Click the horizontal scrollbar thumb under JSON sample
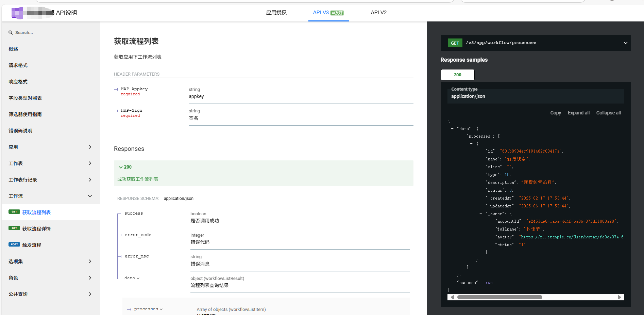644x315 pixels. [499, 297]
